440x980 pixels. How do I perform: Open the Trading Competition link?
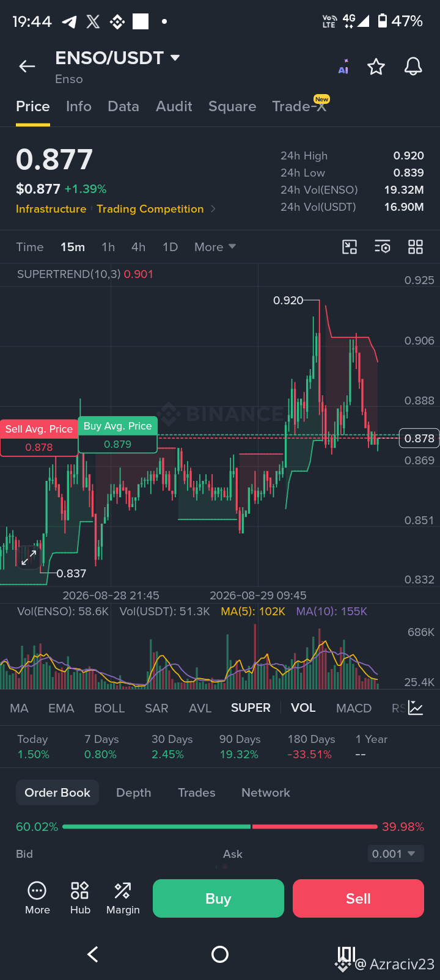150,209
